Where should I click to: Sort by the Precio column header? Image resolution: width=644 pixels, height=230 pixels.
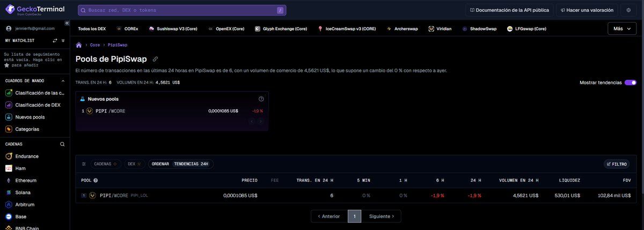[249, 181]
